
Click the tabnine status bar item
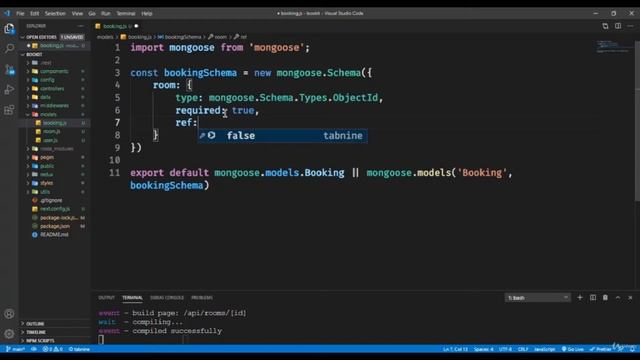(x=79, y=349)
